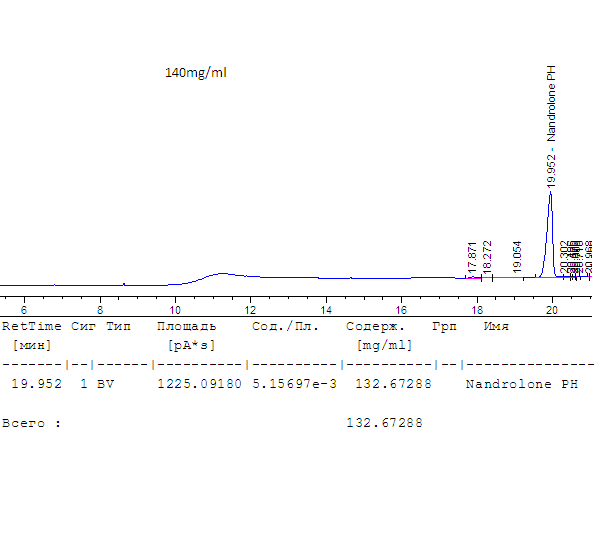Click the 20.302 retention time label
This screenshot has width=603, height=540.
coord(564,257)
